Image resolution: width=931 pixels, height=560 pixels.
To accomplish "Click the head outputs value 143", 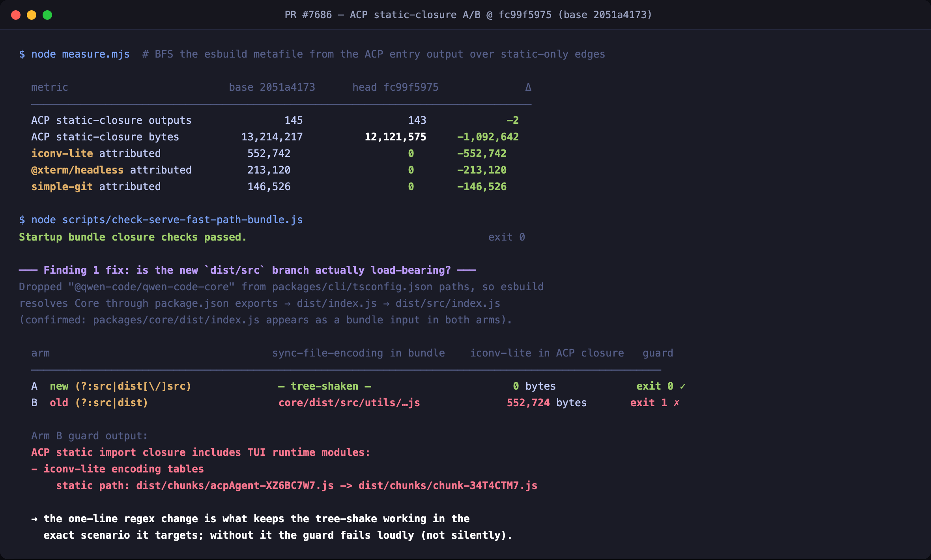I will [x=417, y=120].
